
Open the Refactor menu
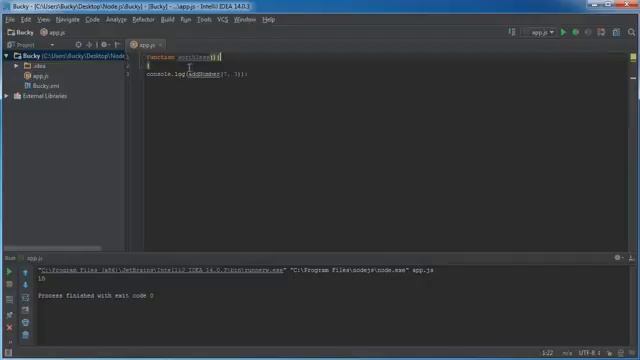143,20
